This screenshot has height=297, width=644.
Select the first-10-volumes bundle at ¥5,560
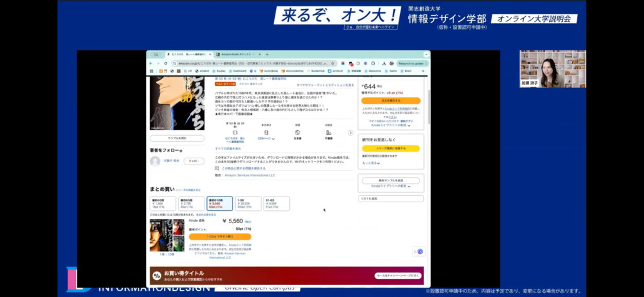pyautogui.click(x=219, y=203)
